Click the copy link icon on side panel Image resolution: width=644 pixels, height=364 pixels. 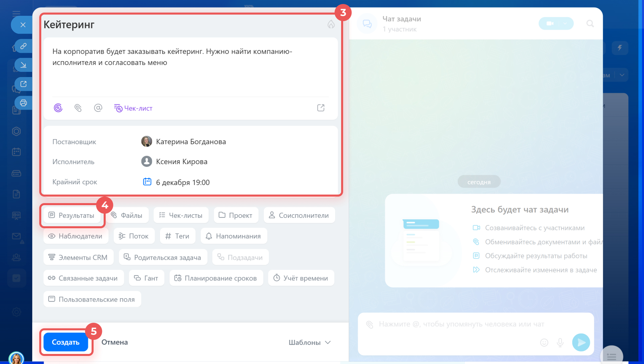(x=23, y=46)
